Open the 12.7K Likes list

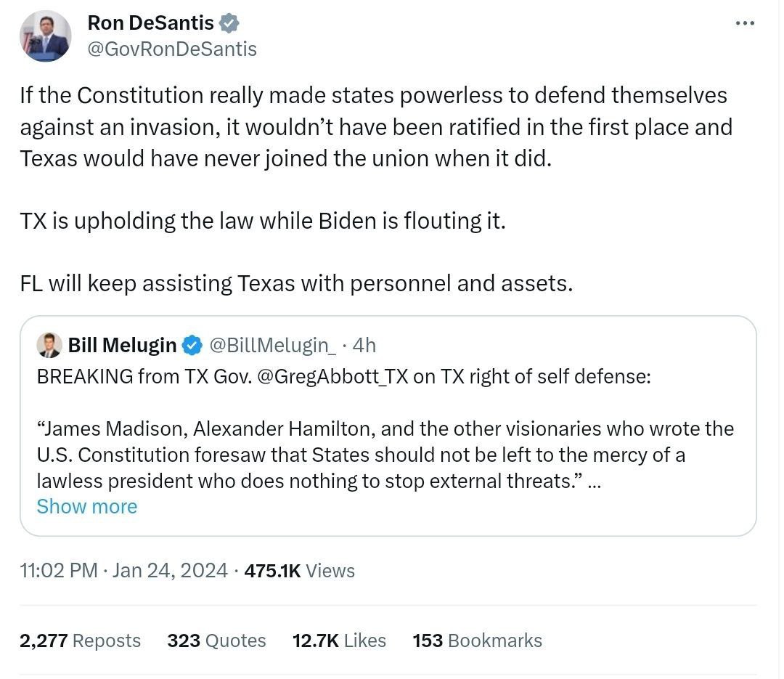pyautogui.click(x=339, y=641)
